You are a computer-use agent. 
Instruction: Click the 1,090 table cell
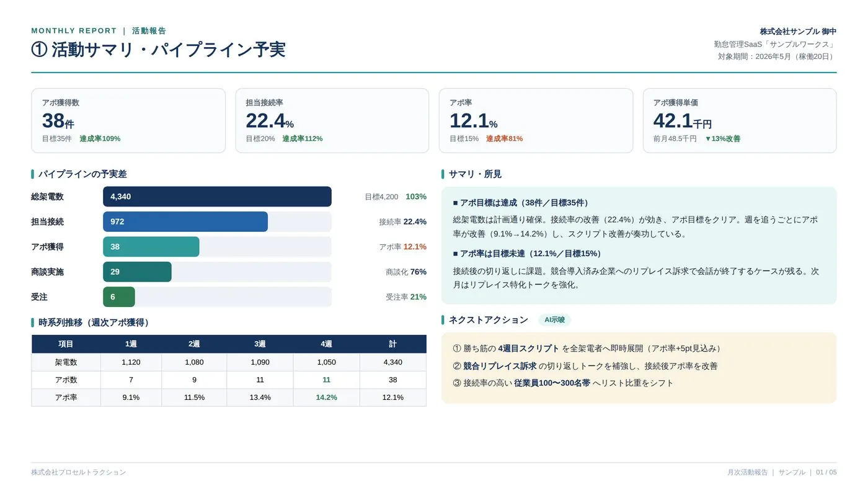pyautogui.click(x=260, y=362)
